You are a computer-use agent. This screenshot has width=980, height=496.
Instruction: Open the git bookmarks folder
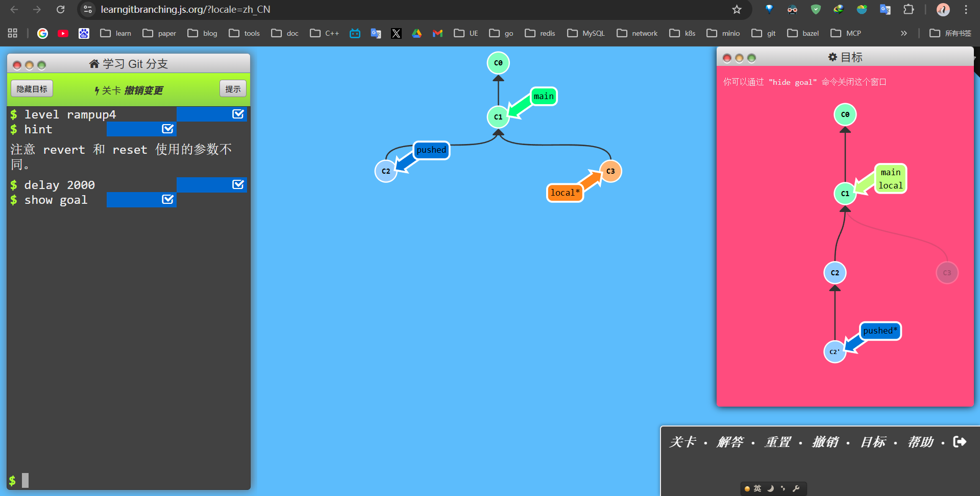click(764, 33)
